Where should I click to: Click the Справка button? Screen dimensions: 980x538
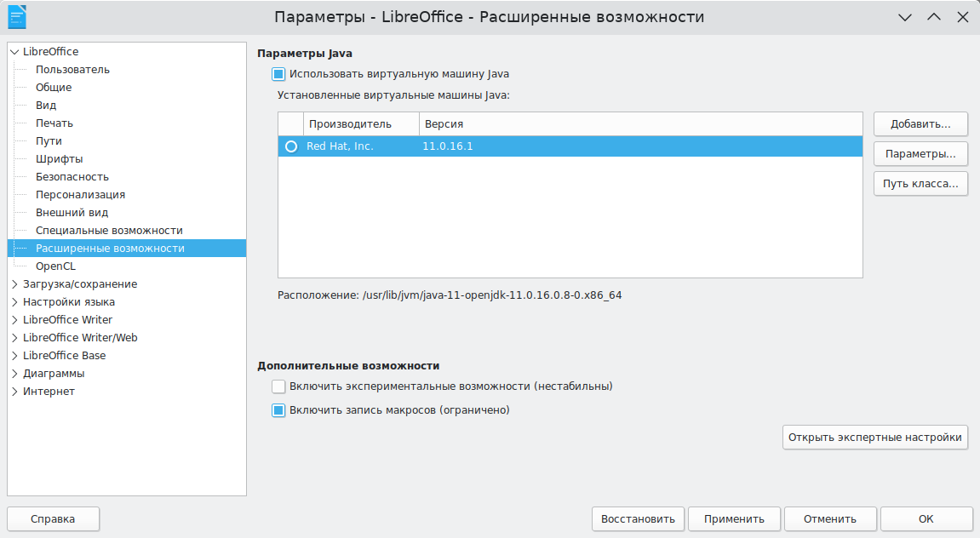tap(53, 518)
